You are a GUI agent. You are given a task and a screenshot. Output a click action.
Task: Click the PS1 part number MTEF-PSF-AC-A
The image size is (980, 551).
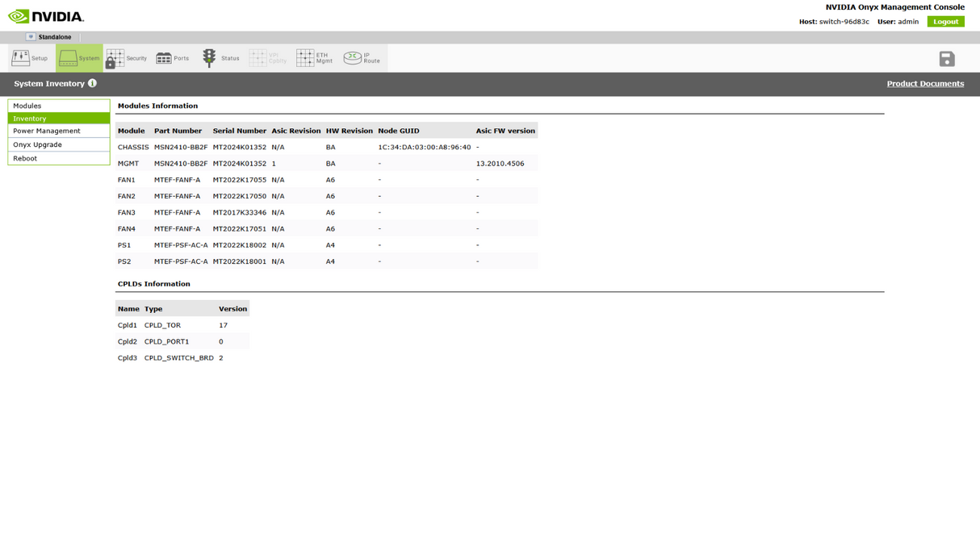click(181, 245)
